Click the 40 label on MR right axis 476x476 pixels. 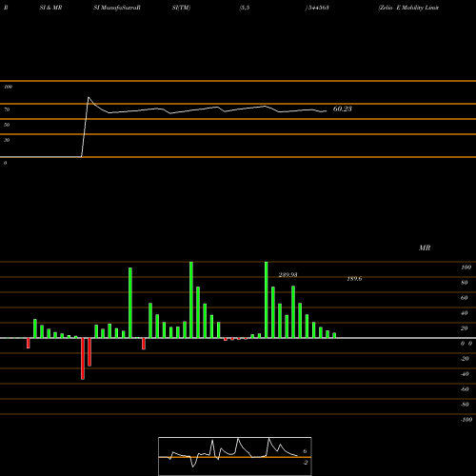[x=465, y=313]
